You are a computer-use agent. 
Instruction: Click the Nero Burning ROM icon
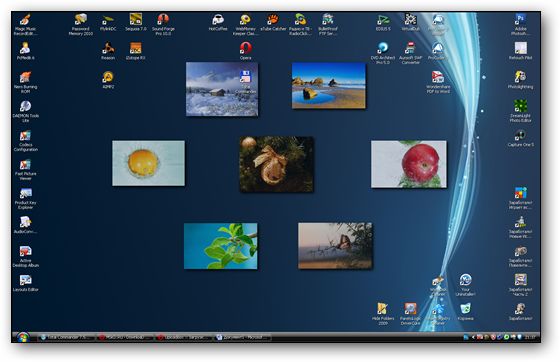pos(25,82)
